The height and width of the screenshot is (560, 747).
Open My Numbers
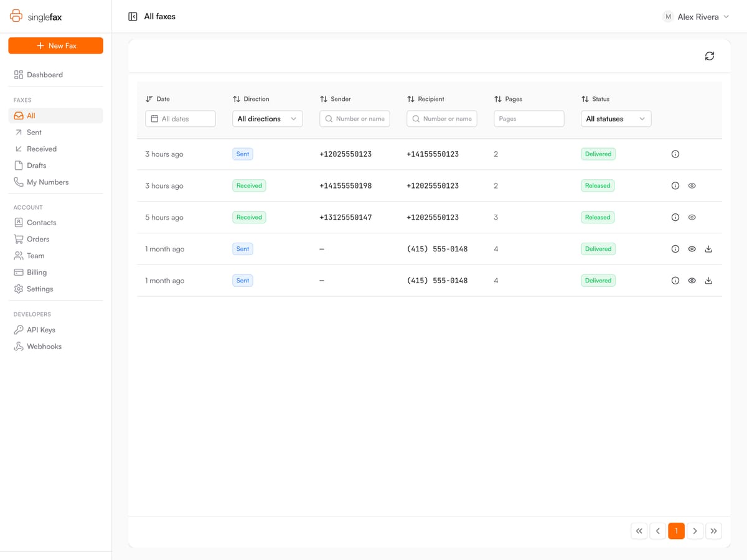(55, 182)
